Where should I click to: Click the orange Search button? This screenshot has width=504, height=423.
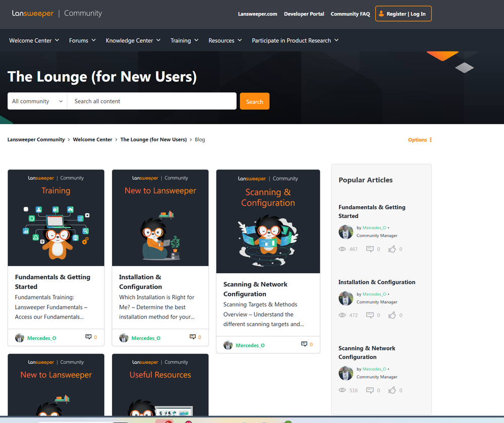[x=255, y=101]
